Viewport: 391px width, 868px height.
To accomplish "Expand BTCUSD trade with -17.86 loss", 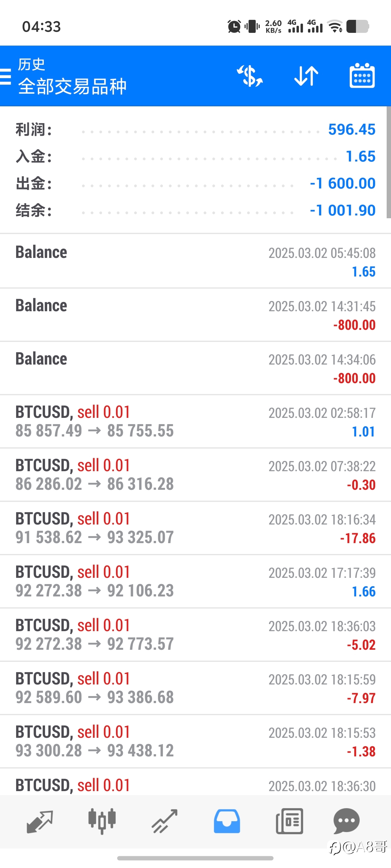I will click(x=195, y=528).
